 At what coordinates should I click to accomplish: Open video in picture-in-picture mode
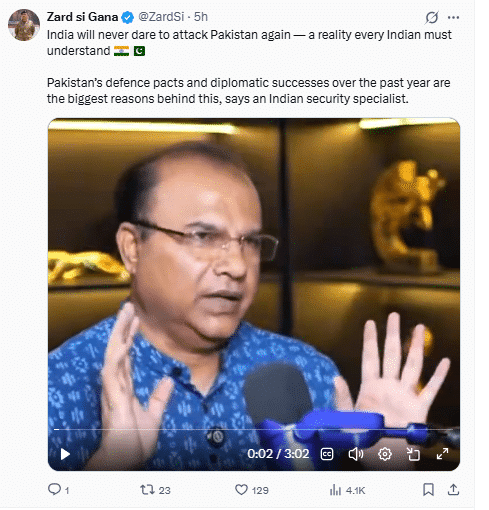tap(413, 454)
